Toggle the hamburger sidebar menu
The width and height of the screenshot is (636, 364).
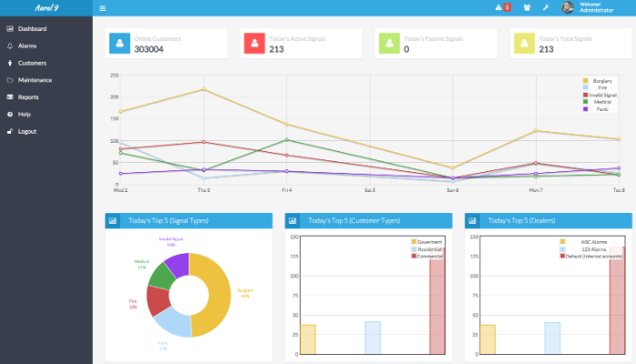(102, 8)
